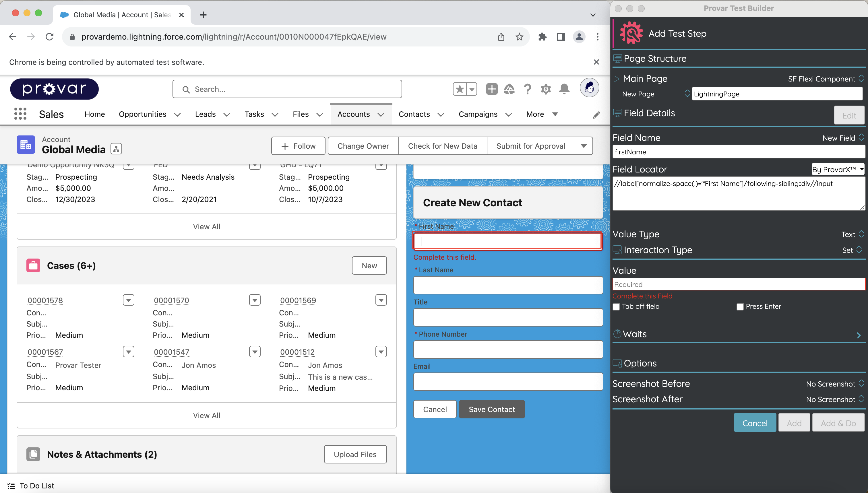Open the Salesforce App Launcher grid
Image resolution: width=868 pixels, height=493 pixels.
[20, 114]
